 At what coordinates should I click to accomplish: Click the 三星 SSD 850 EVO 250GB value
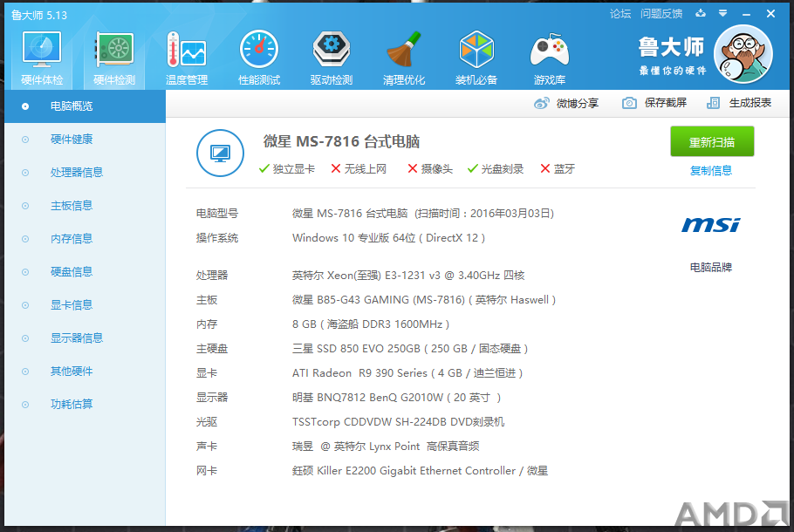coord(410,349)
